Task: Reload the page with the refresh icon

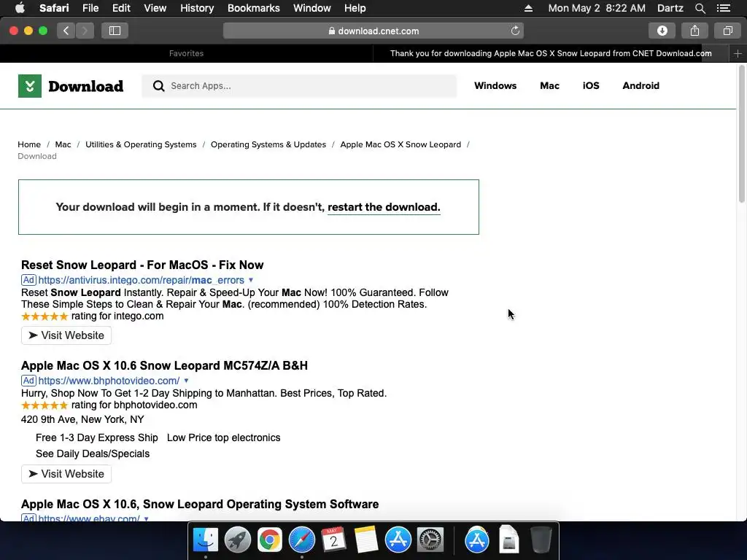Action: pos(515,31)
